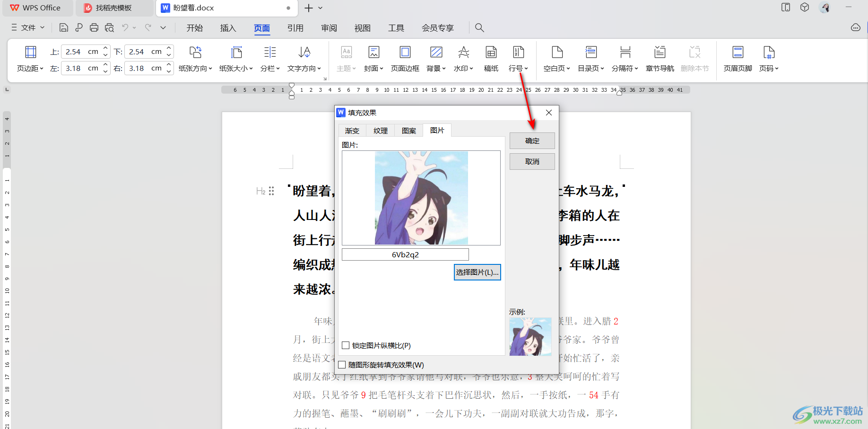Viewport: 868px width, 429px height.
Task: Click the print icon in quick toolbar
Action: pos(94,27)
